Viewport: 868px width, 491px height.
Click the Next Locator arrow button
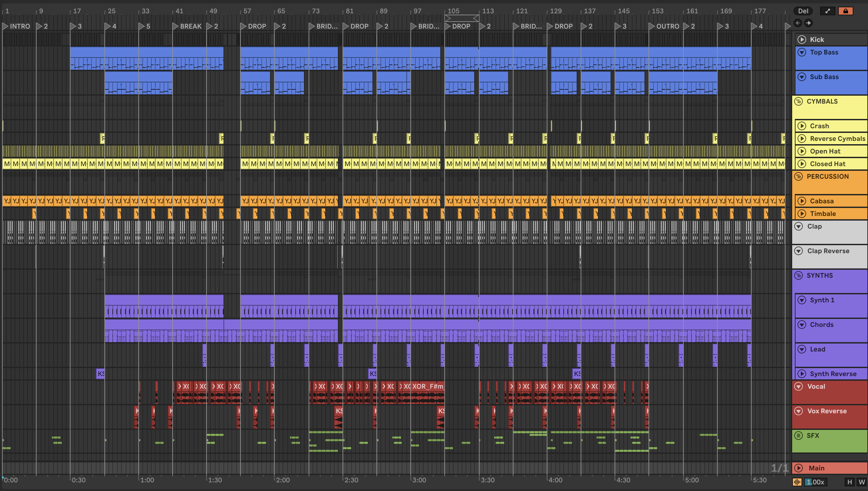coord(808,23)
